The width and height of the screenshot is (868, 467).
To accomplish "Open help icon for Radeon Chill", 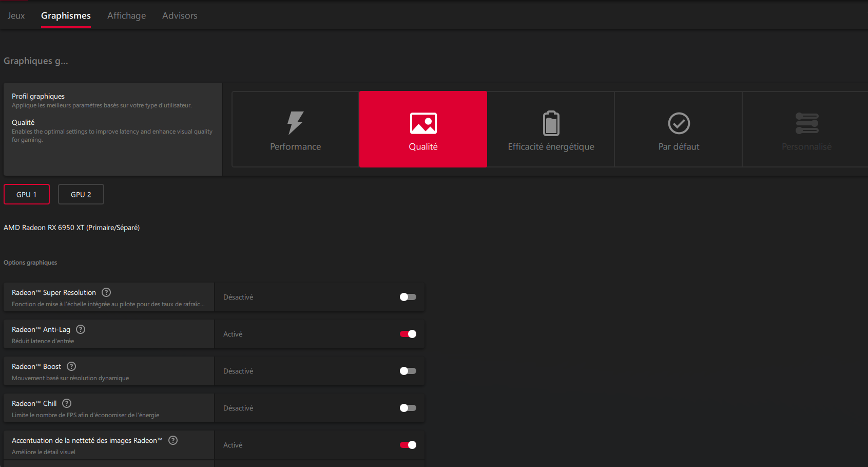I will click(x=67, y=403).
